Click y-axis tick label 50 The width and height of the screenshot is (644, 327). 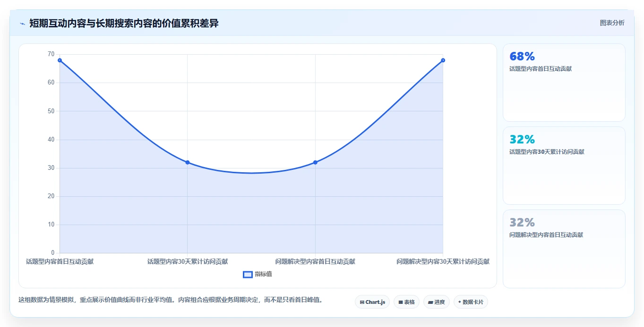pyautogui.click(x=51, y=111)
